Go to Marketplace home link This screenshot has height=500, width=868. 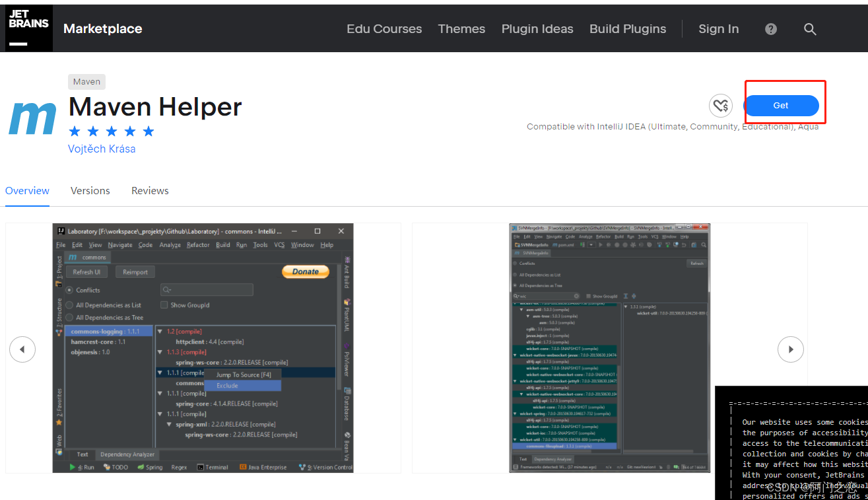tap(103, 29)
